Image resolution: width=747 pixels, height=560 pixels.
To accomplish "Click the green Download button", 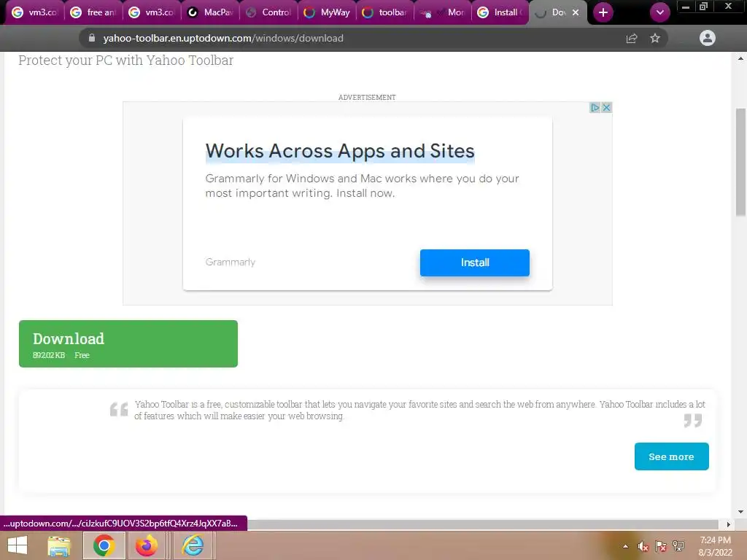I will click(128, 344).
